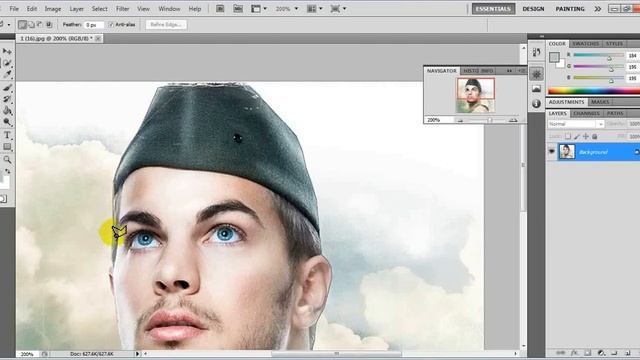Create a new layer icon
This screenshot has height=360, width=640.
[627, 353]
